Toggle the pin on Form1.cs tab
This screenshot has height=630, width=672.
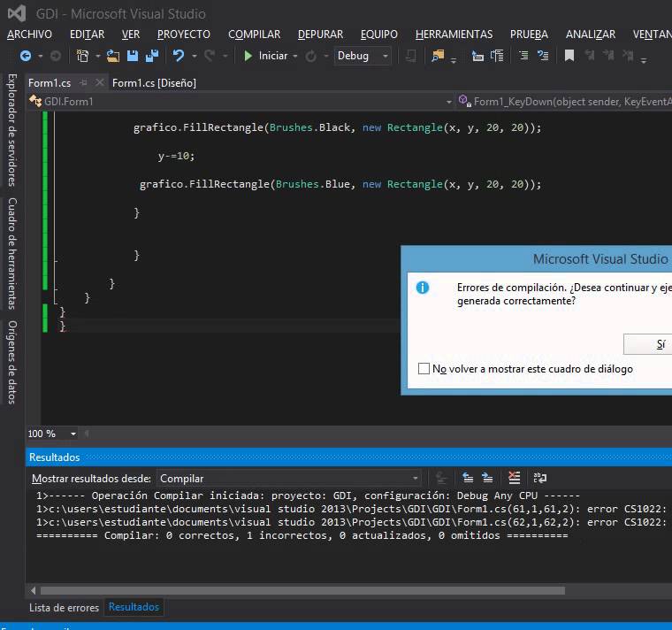pos(84,83)
